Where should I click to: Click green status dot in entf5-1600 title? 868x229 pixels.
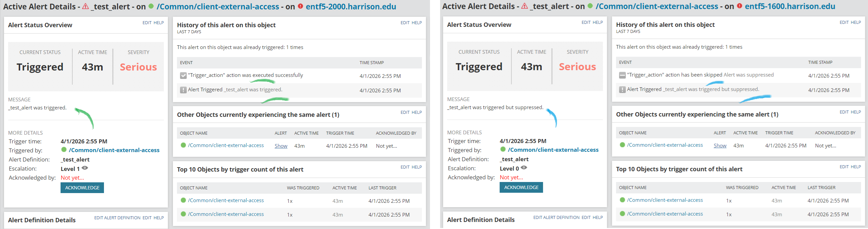pyautogui.click(x=590, y=6)
